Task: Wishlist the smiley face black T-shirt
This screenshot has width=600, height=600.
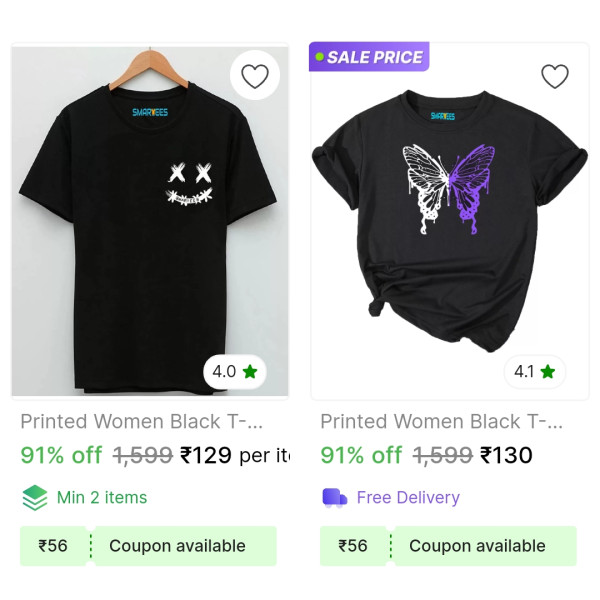Action: [255, 76]
